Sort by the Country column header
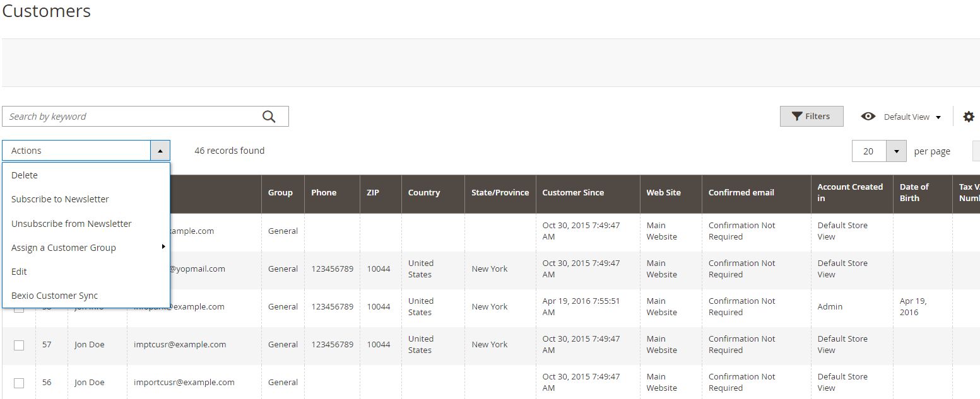This screenshot has width=980, height=399. [x=424, y=193]
